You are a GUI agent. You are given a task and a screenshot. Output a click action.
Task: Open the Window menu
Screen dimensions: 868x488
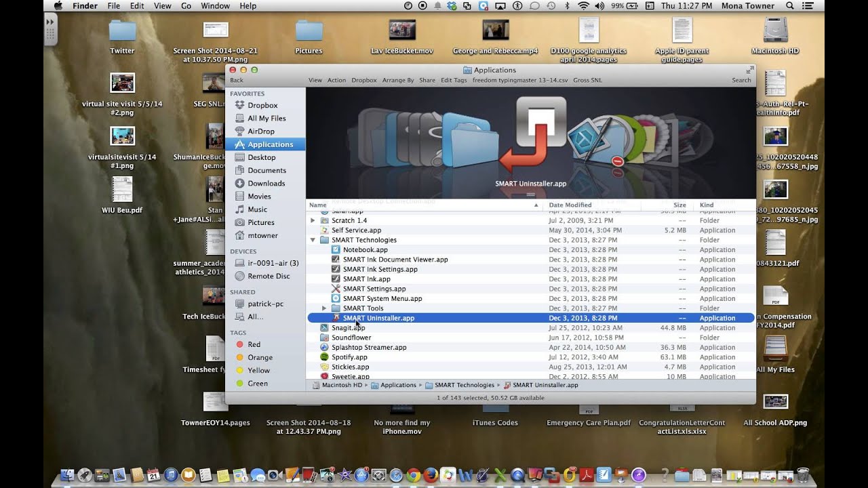(x=215, y=5)
